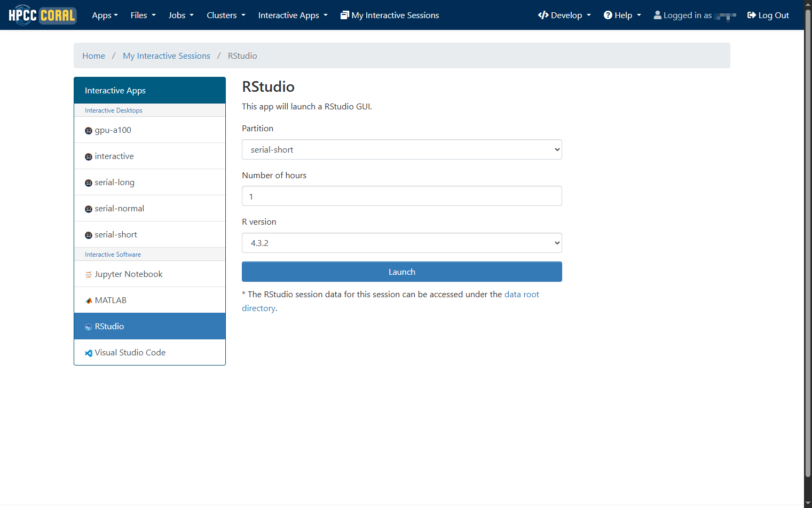Expand the Interactive Apps navbar menu
Image resolution: width=812 pixels, height=508 pixels.
(293, 15)
